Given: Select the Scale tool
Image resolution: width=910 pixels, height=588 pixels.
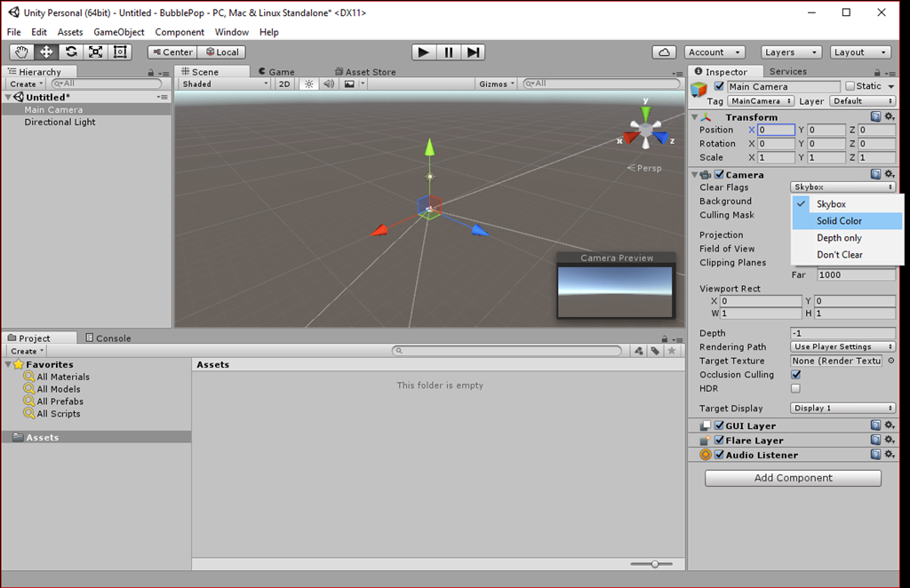Looking at the screenshot, I should (96, 52).
